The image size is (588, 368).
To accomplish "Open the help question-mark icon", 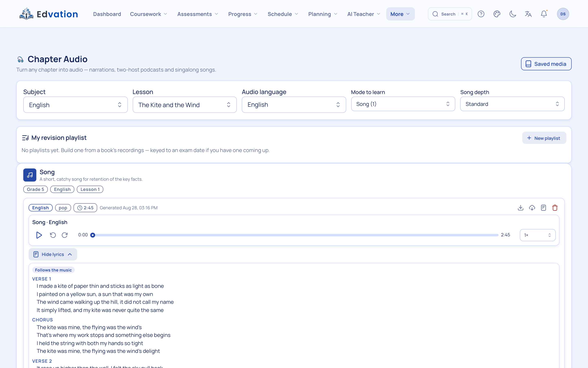I will (481, 14).
